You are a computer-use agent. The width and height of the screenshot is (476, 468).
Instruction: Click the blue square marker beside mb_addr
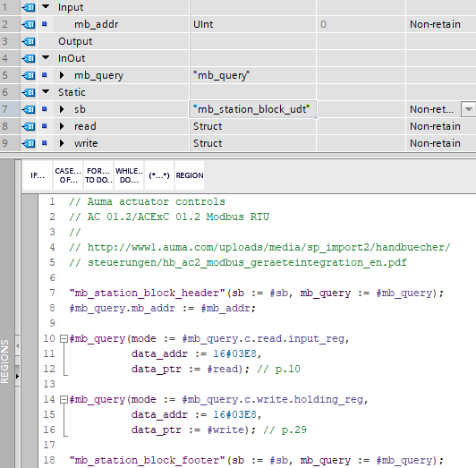pos(45,23)
